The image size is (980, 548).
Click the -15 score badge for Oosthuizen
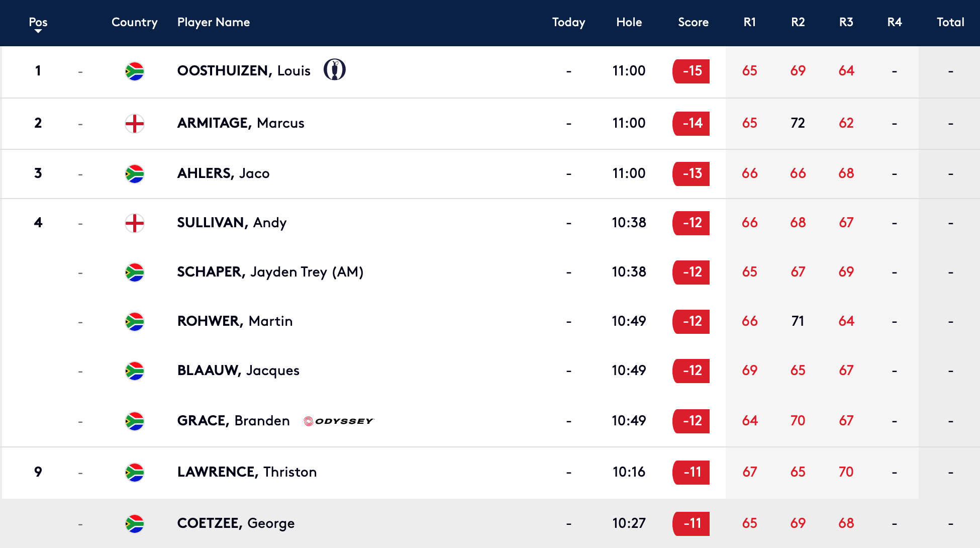(x=691, y=71)
